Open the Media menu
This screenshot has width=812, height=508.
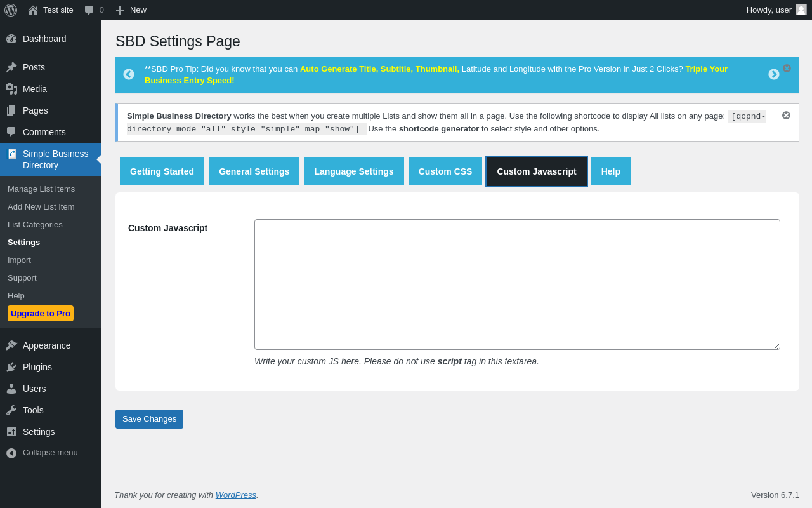tap(51, 89)
